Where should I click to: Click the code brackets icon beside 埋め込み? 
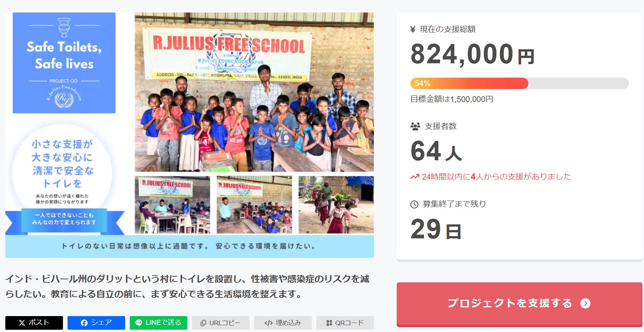(269, 323)
